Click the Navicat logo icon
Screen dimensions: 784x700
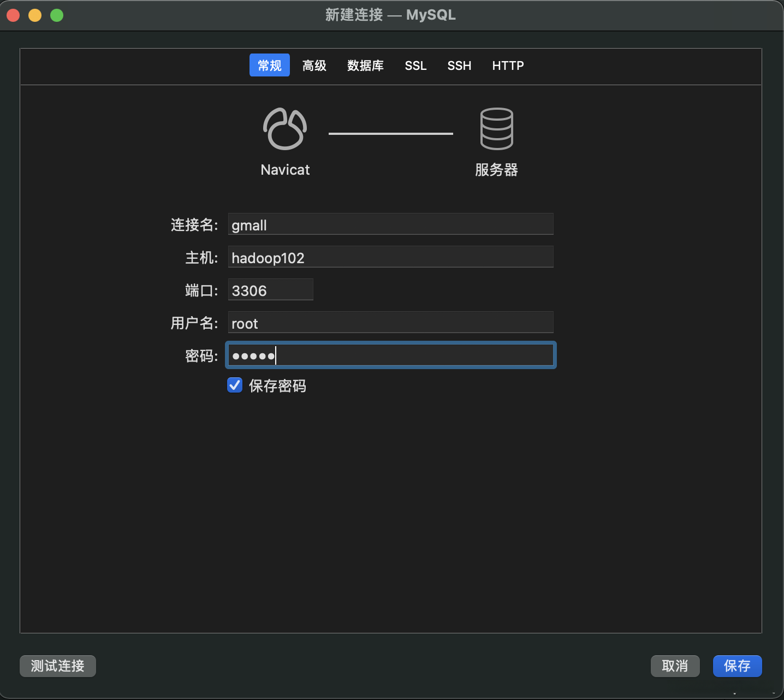284,129
